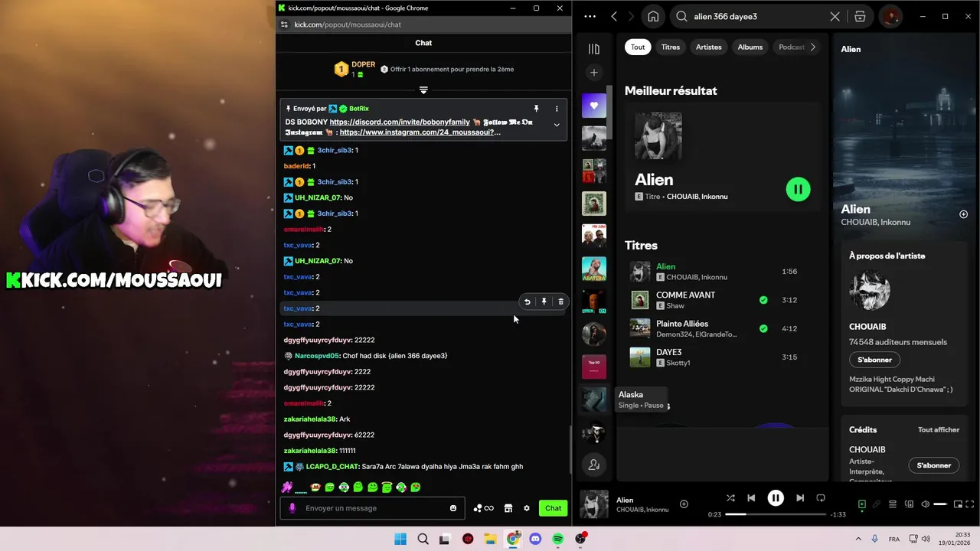This screenshot has height=551, width=980.
Task: Open Your Library icon in Spotify sidebar
Action: [x=593, y=49]
